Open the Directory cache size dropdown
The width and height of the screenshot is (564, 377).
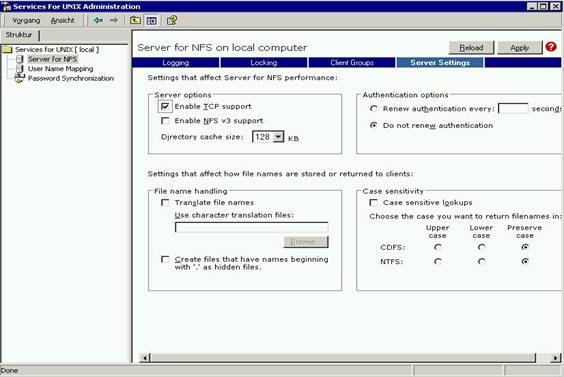[278, 137]
